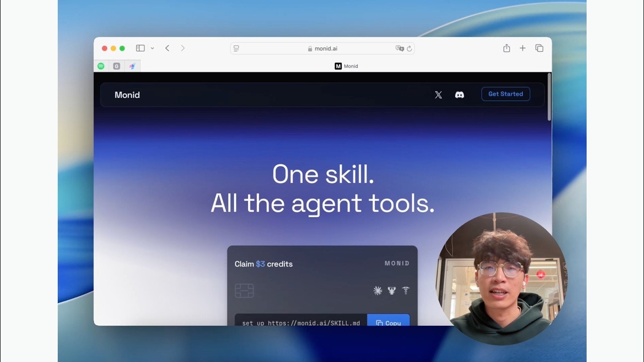Click the page vertical scrollbar

549,97
